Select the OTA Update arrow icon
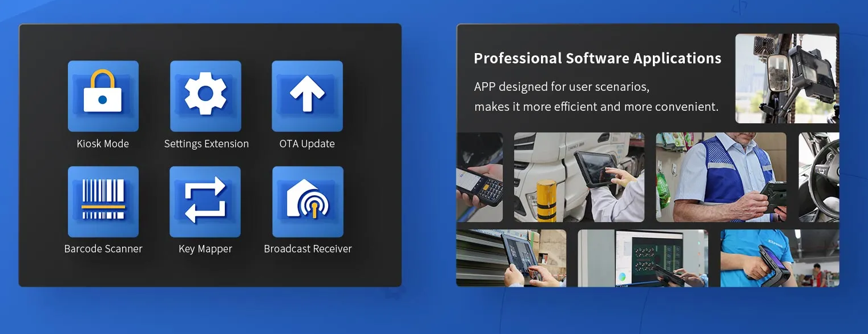The height and width of the screenshot is (334, 868). [307, 96]
